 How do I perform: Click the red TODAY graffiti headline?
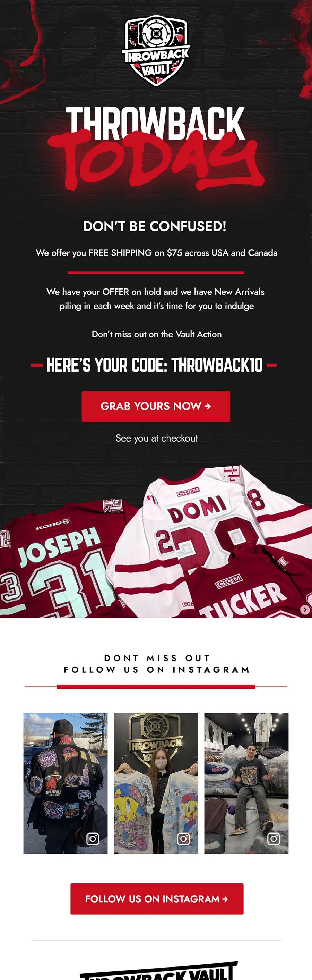[156, 160]
